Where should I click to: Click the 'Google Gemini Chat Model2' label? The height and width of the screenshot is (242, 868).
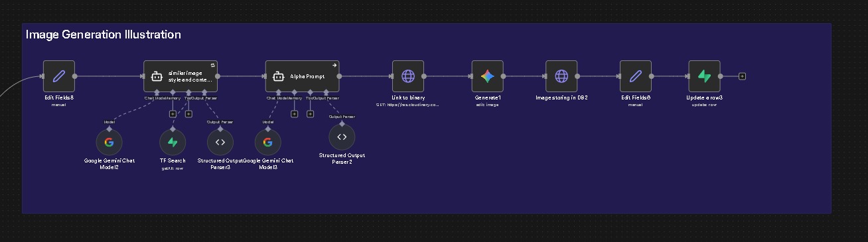pyautogui.click(x=109, y=164)
